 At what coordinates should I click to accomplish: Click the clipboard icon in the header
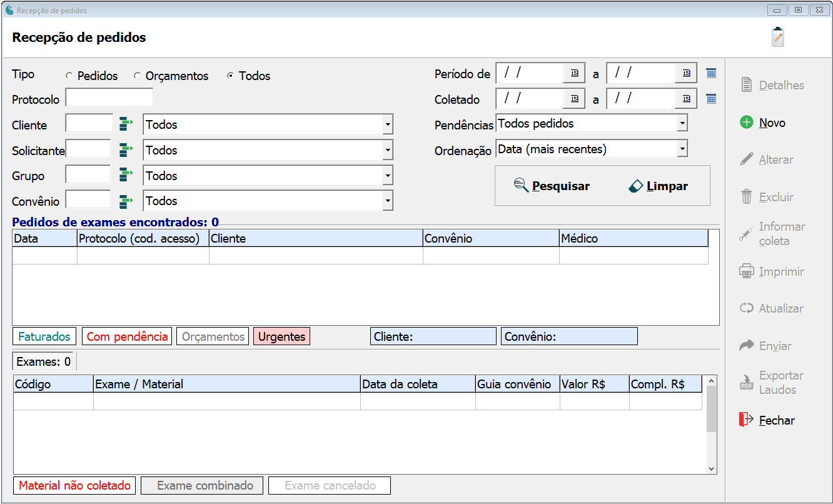tap(777, 37)
